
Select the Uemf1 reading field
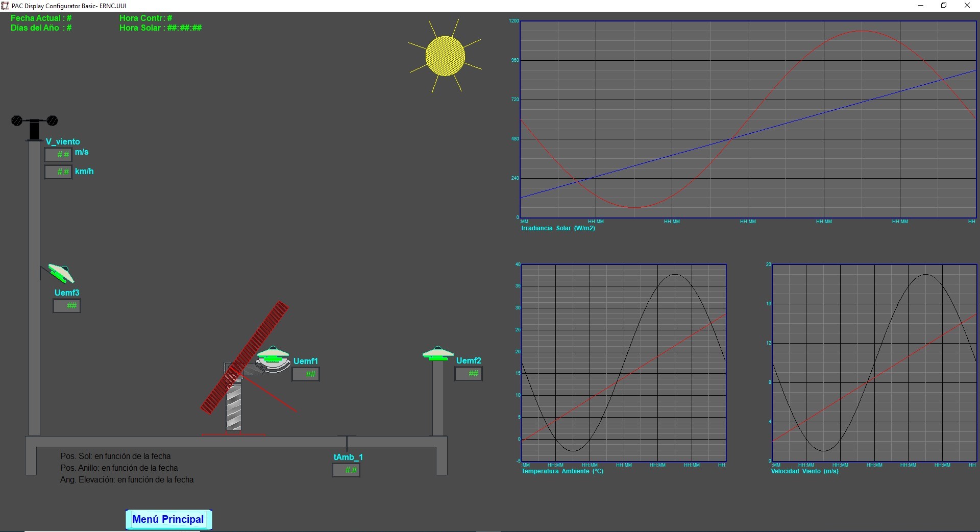[306, 374]
